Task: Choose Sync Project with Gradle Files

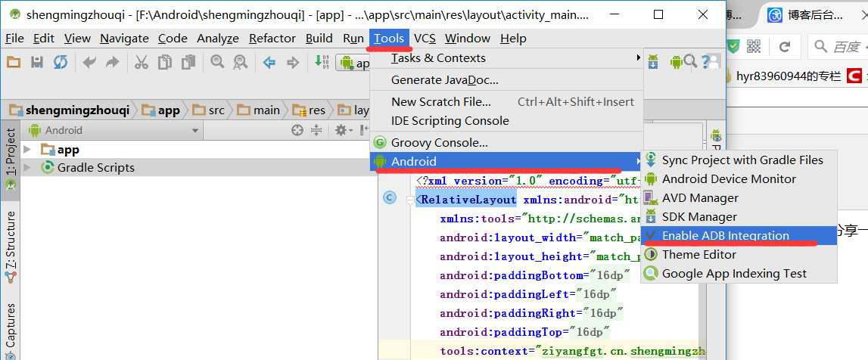Action: [739, 160]
